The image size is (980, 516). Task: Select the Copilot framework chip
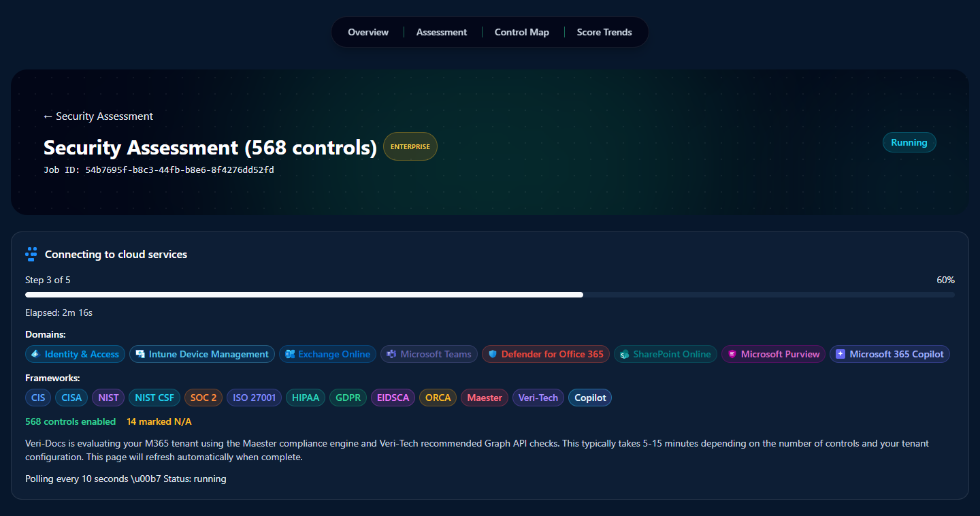click(x=590, y=398)
